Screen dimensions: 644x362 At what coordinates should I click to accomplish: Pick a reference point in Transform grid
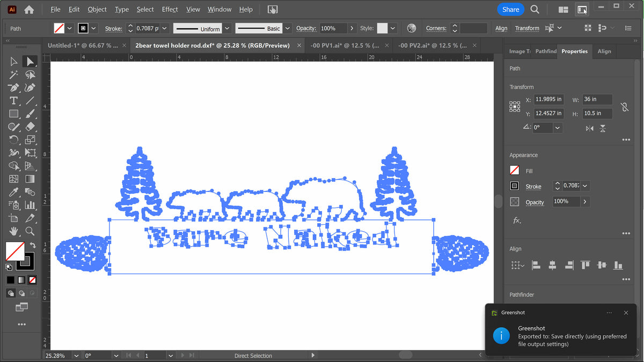coord(514,106)
